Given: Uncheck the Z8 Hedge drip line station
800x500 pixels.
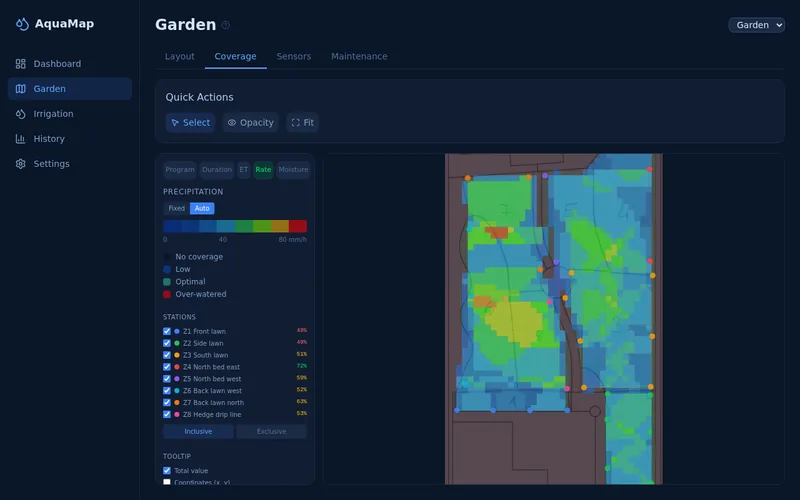Looking at the screenshot, I should [x=167, y=414].
